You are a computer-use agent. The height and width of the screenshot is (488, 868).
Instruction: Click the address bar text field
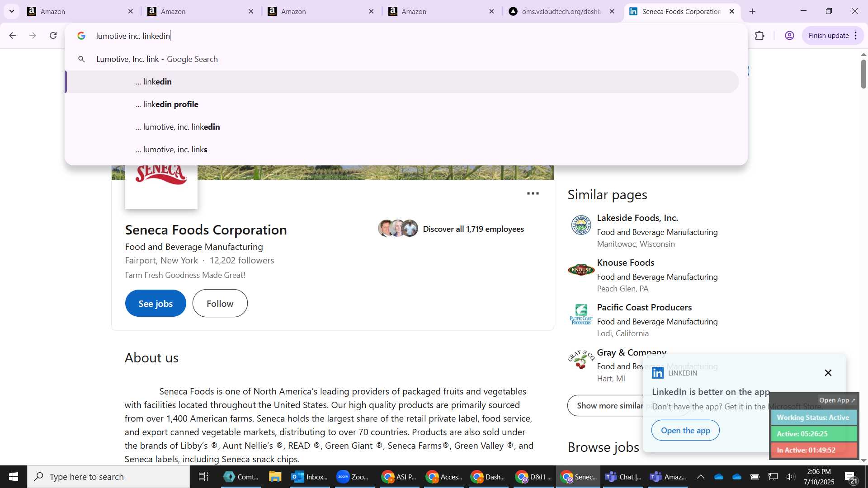tap(407, 36)
